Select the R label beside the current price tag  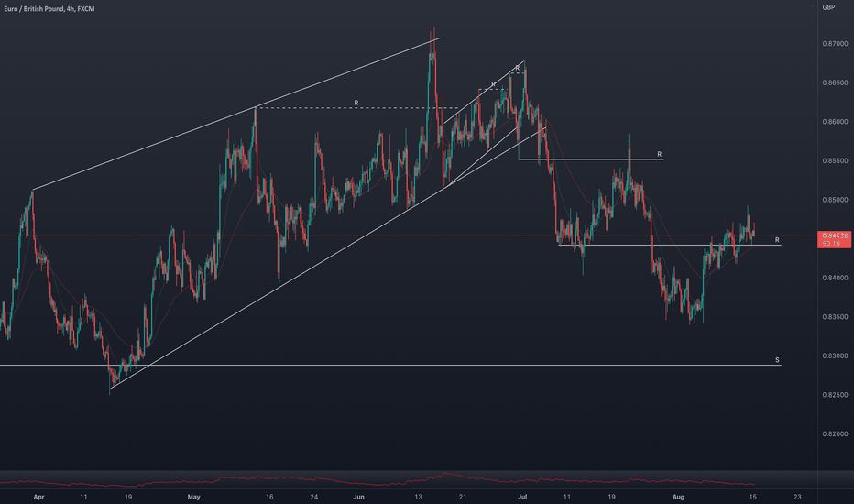(777, 240)
